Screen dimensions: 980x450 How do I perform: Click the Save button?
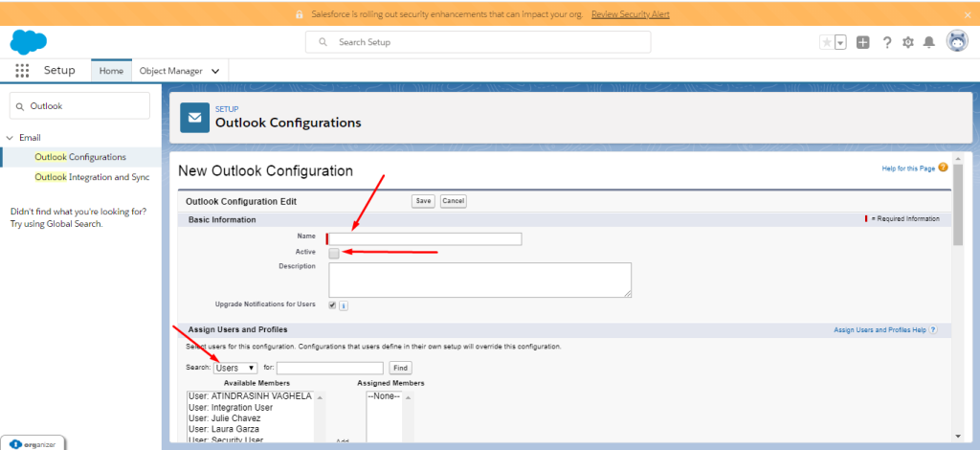click(423, 201)
